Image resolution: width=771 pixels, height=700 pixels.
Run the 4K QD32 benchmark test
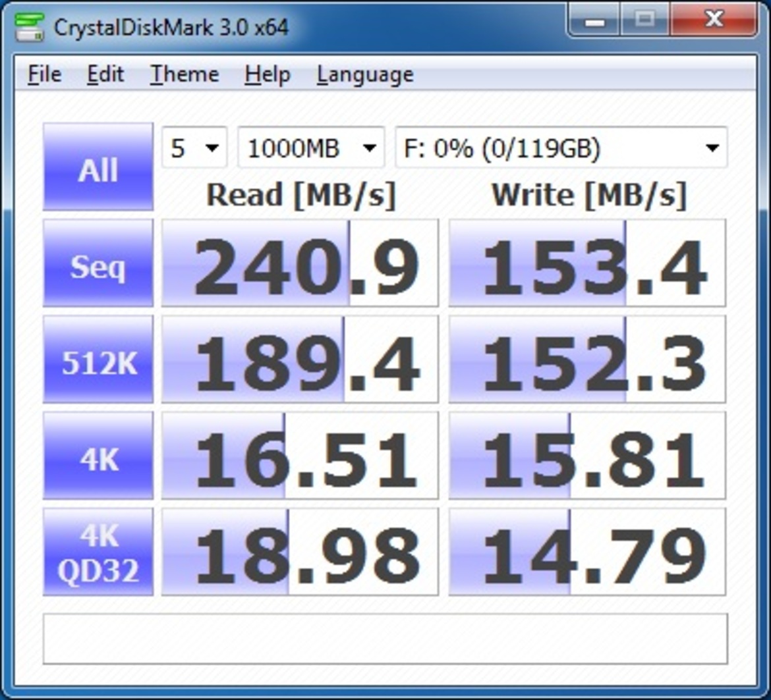click(98, 552)
